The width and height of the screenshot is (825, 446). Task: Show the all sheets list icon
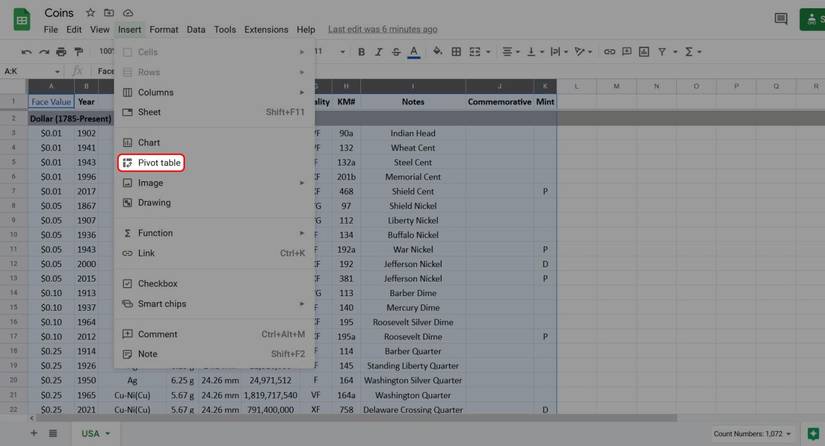tap(53, 433)
